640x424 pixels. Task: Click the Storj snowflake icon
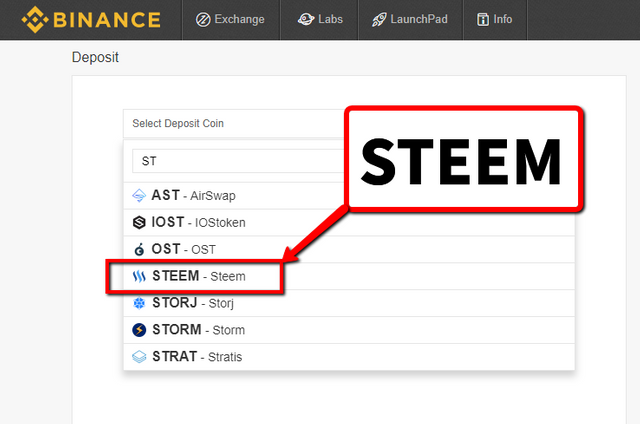point(139,303)
